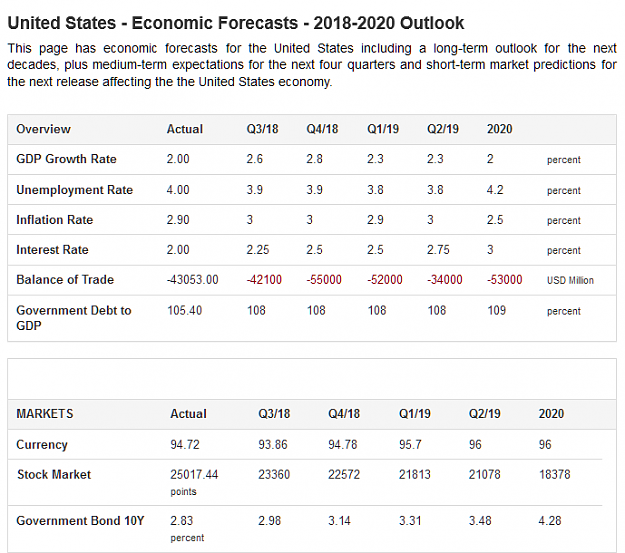Select the Government Bond 10Y link
This screenshot has width=625, height=553.
click(x=80, y=520)
